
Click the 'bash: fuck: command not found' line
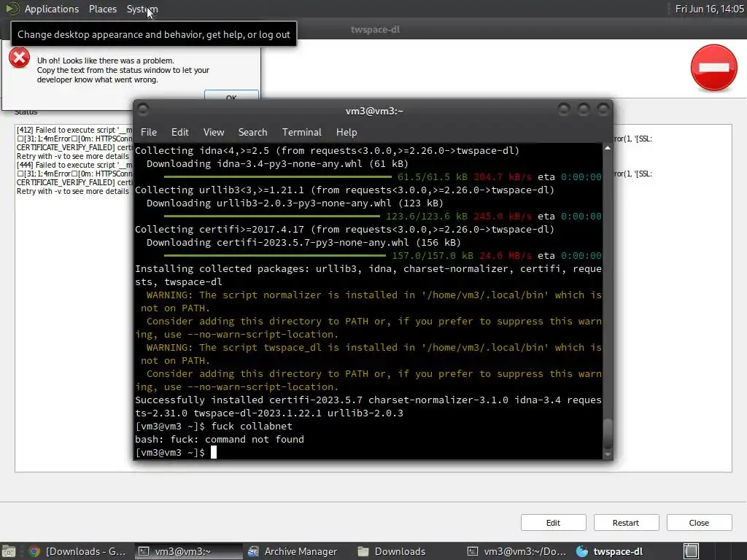[x=220, y=439]
